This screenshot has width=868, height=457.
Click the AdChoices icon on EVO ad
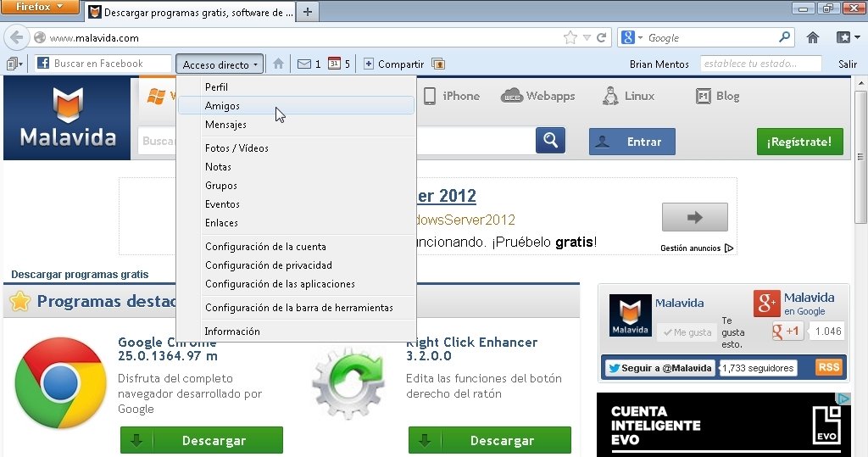[x=843, y=398]
